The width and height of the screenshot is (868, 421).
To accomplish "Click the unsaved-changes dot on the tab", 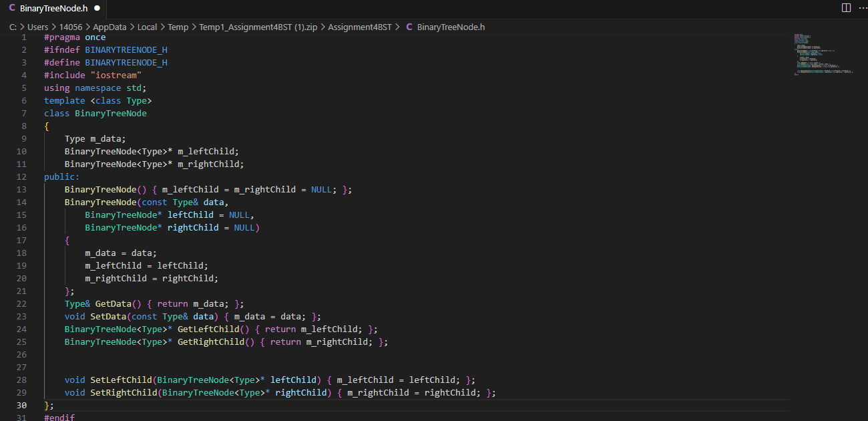I will pos(97,9).
